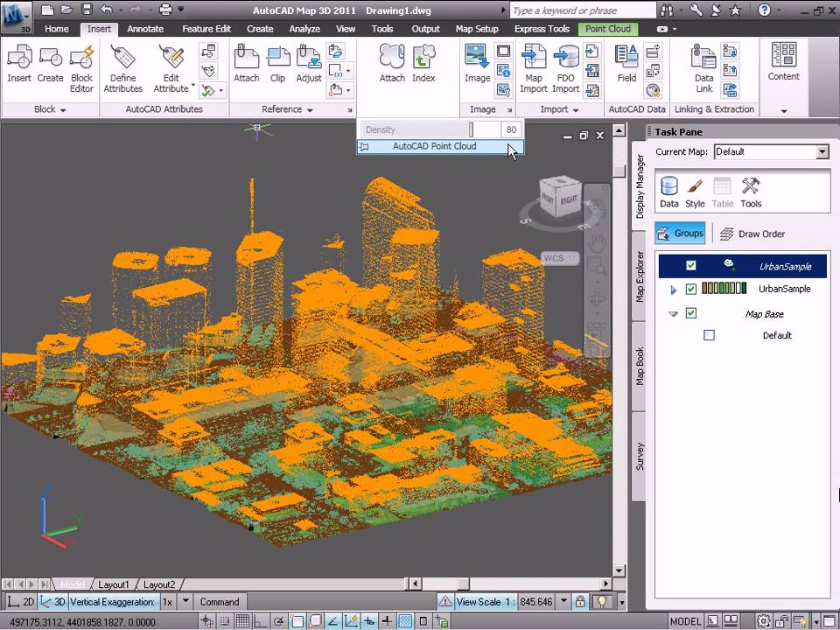840x630 pixels.
Task: Click the Draw Order button
Action: coord(752,234)
